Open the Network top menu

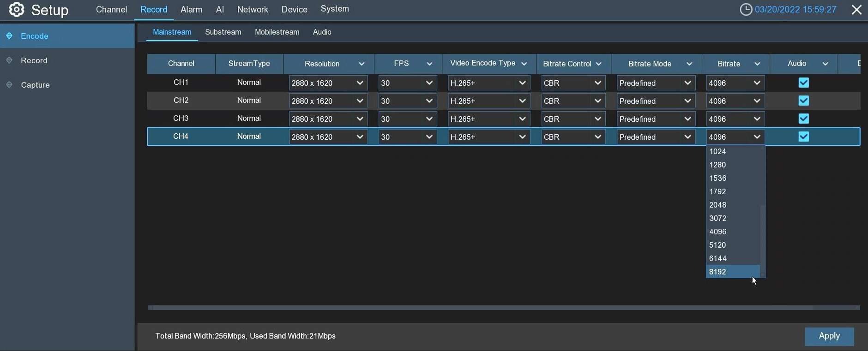(253, 9)
